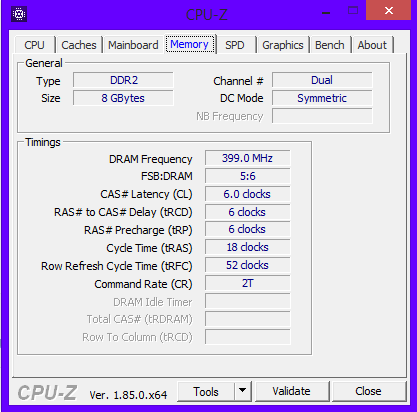Click the tRP 6 clocks value
The height and width of the screenshot is (412, 417).
click(x=248, y=229)
